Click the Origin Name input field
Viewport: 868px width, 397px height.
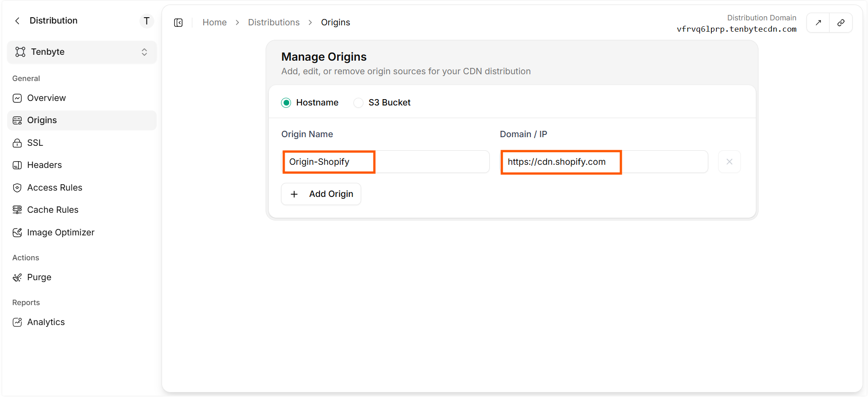coord(386,162)
